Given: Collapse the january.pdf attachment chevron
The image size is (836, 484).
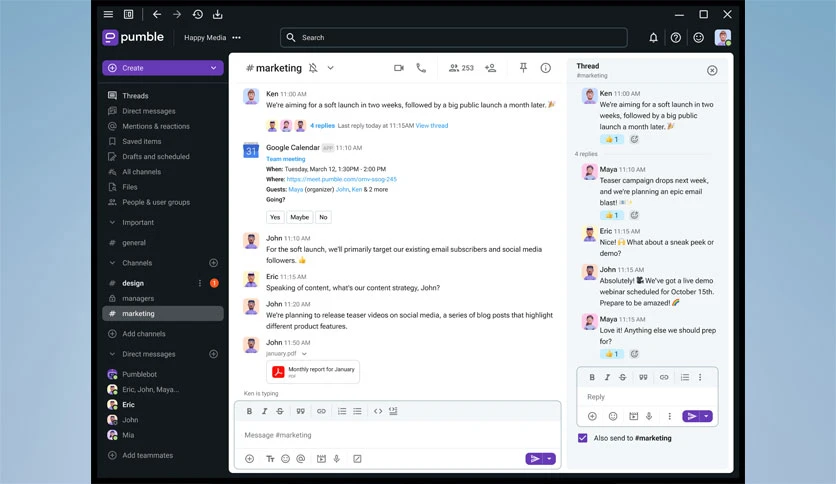Looking at the screenshot, I should (304, 354).
